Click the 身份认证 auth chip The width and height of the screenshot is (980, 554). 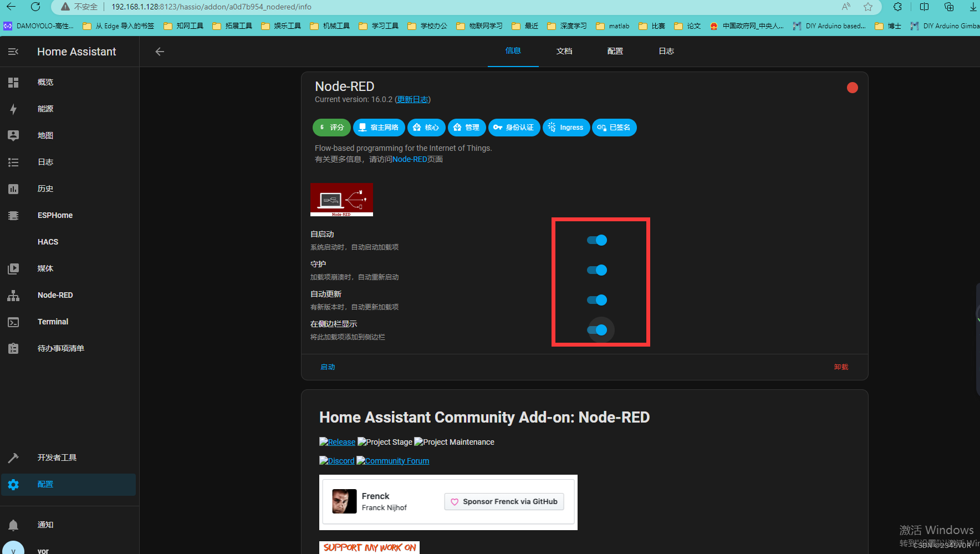(x=514, y=128)
